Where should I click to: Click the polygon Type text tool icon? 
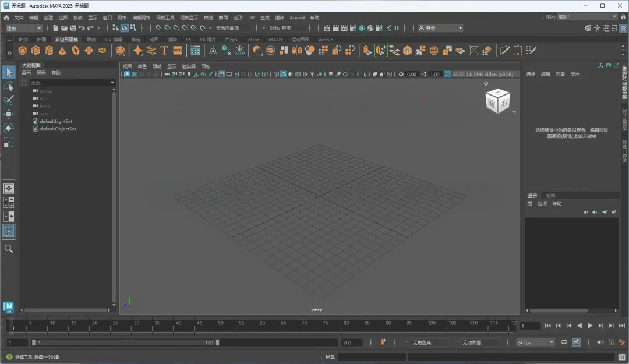click(x=164, y=51)
